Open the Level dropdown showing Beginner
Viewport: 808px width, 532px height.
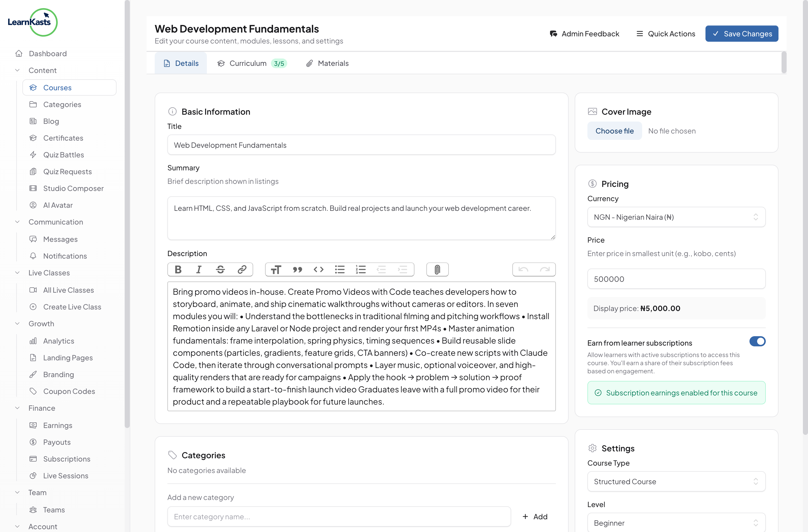(x=676, y=523)
